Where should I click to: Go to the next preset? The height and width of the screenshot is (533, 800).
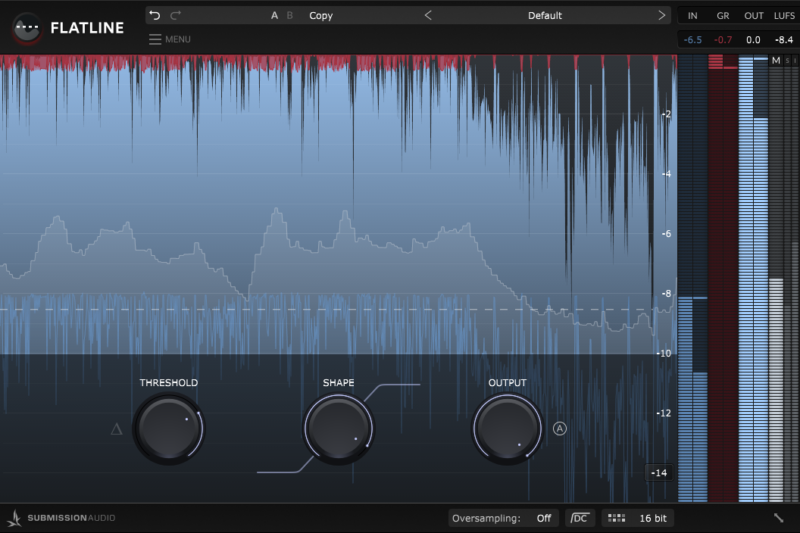(x=661, y=15)
